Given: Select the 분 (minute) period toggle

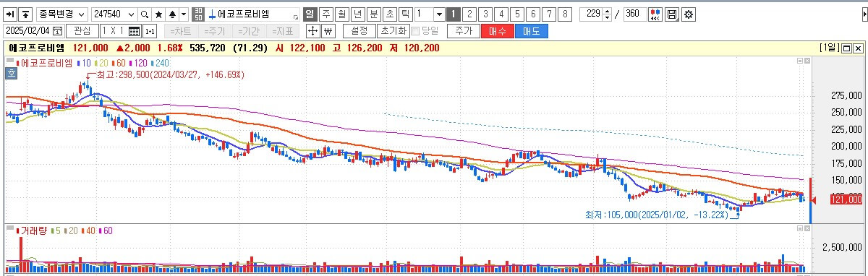Looking at the screenshot, I should tap(373, 14).
